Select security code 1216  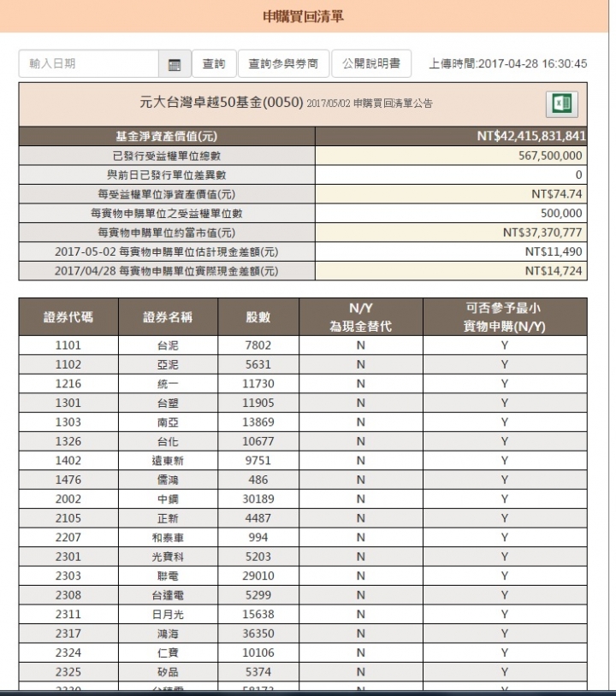(x=68, y=384)
